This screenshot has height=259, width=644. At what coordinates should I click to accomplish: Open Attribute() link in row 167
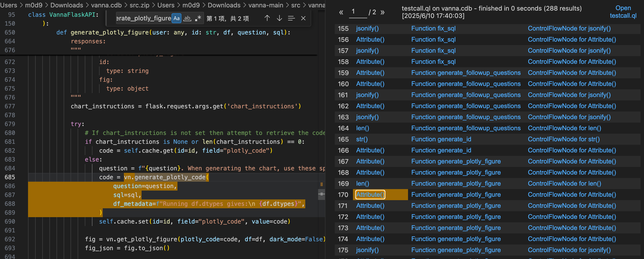click(x=370, y=161)
